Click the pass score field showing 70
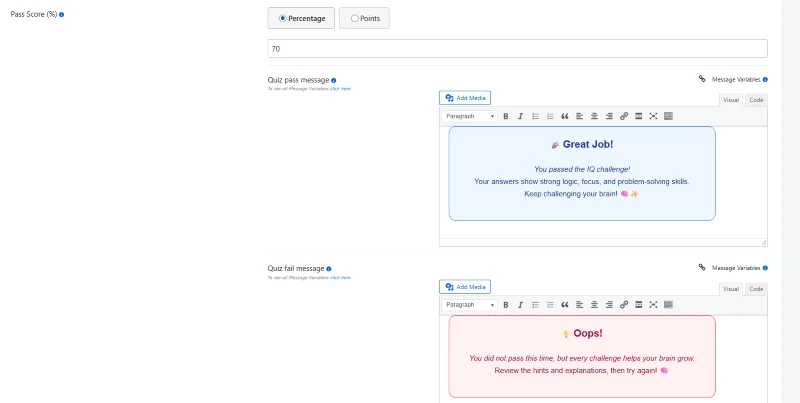This screenshot has width=800, height=403. 517,49
